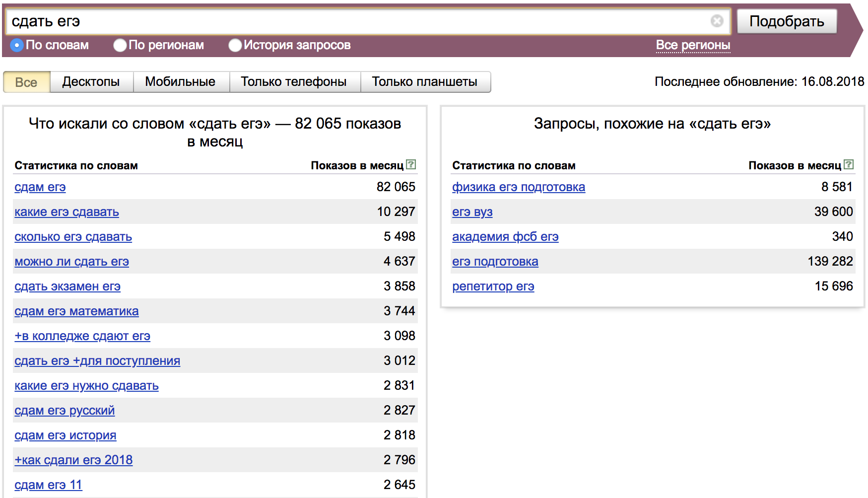Click the Что искали со словом «сдать егэ» heading

click(215, 133)
